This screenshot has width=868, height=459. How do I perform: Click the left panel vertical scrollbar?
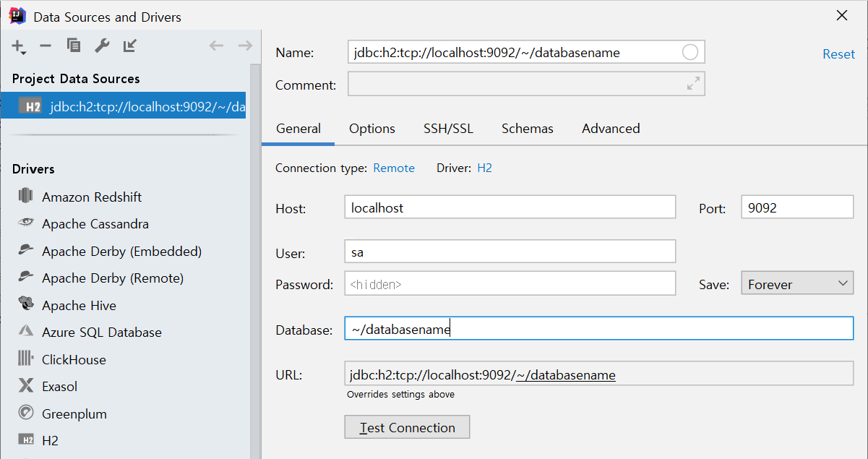(x=254, y=260)
